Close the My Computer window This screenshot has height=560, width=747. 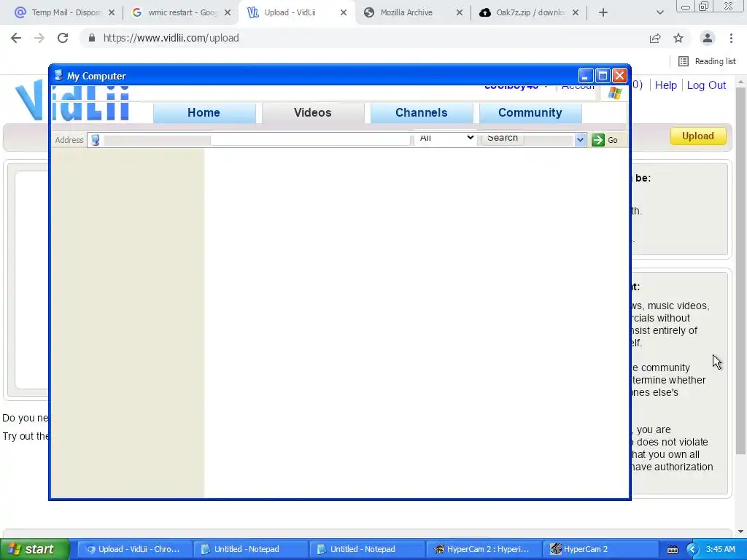619,75
